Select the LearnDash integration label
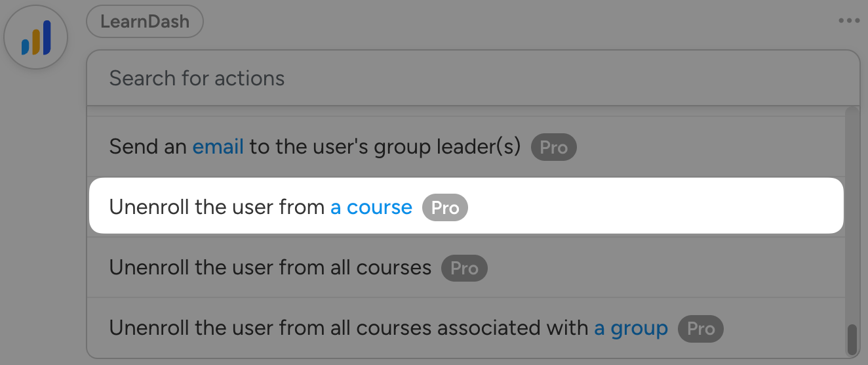Image resolution: width=868 pixels, height=365 pixels. (x=145, y=22)
